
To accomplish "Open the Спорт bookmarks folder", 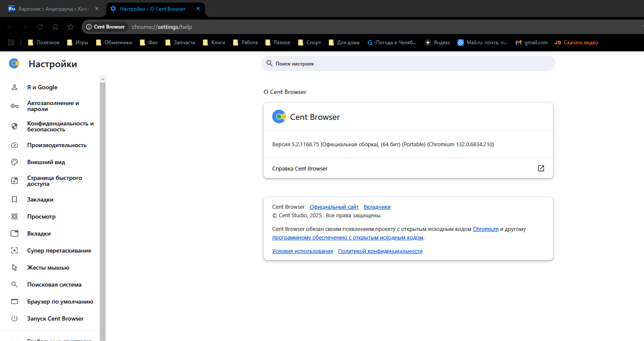I will [x=310, y=43].
